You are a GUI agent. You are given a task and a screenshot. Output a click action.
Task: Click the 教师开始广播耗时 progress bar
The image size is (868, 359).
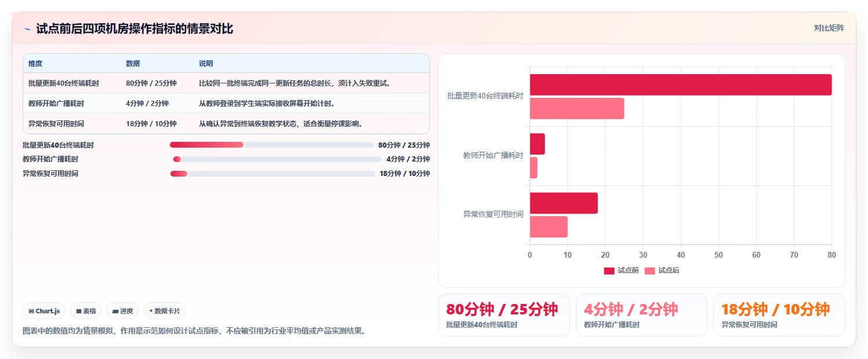(278, 159)
